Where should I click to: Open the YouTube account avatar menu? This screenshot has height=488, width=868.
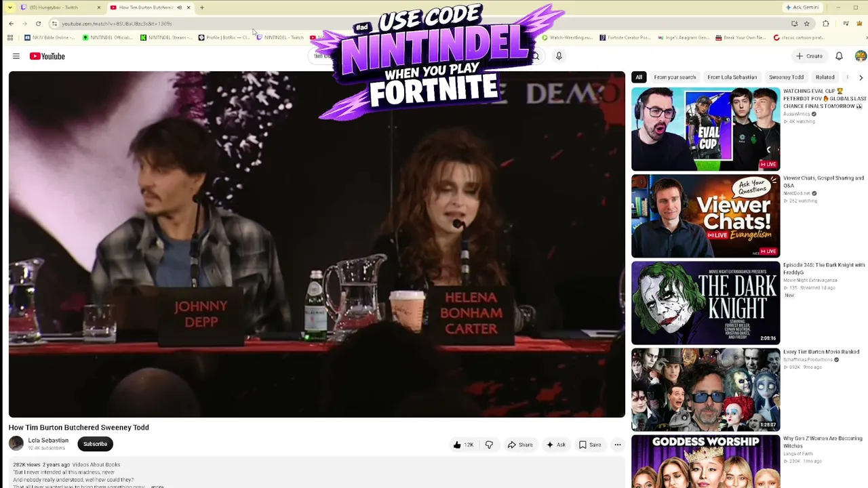861,56
